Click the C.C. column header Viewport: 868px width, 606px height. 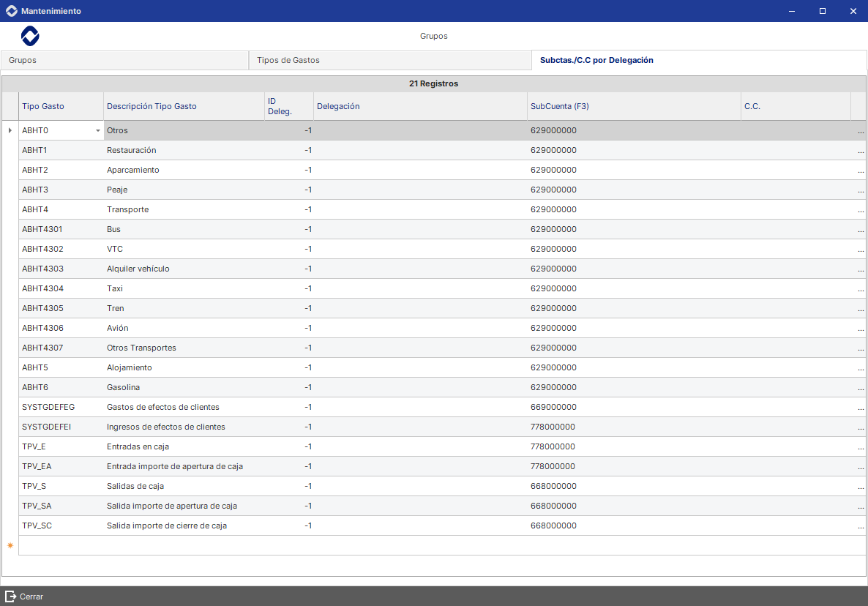pyautogui.click(x=796, y=106)
